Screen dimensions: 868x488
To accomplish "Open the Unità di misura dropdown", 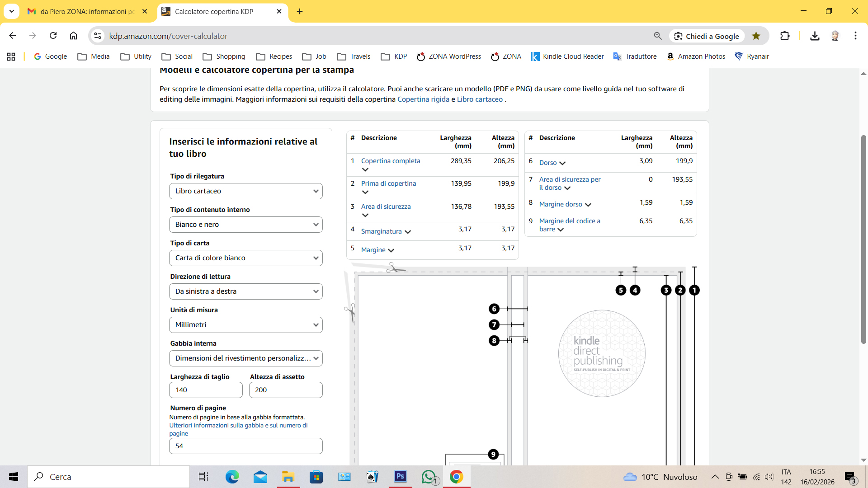I will tap(245, 325).
